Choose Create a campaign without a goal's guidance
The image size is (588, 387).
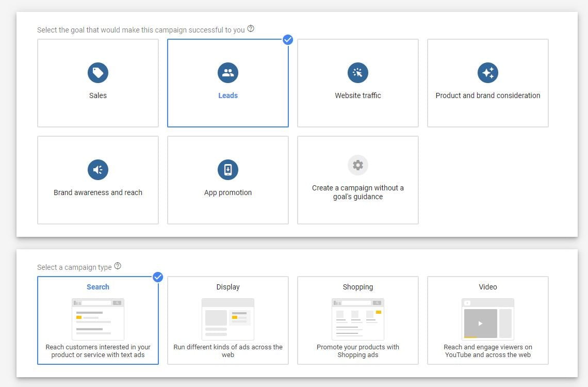(358, 192)
